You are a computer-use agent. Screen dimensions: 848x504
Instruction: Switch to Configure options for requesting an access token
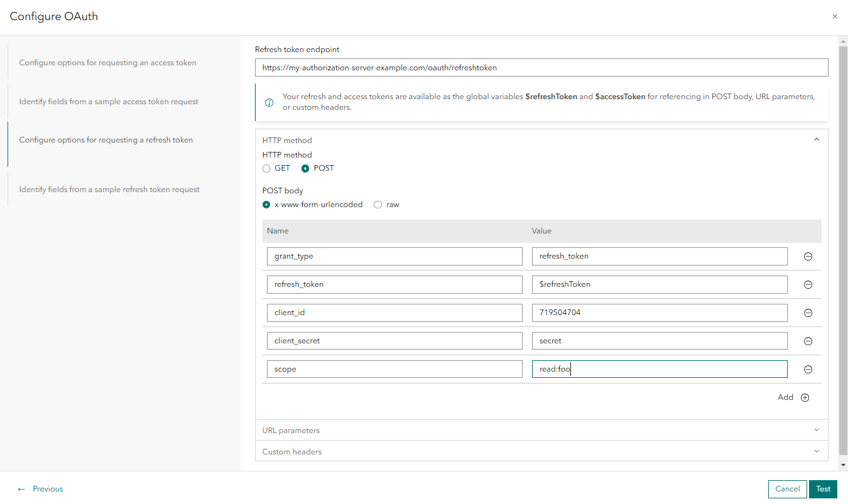pyautogui.click(x=108, y=63)
